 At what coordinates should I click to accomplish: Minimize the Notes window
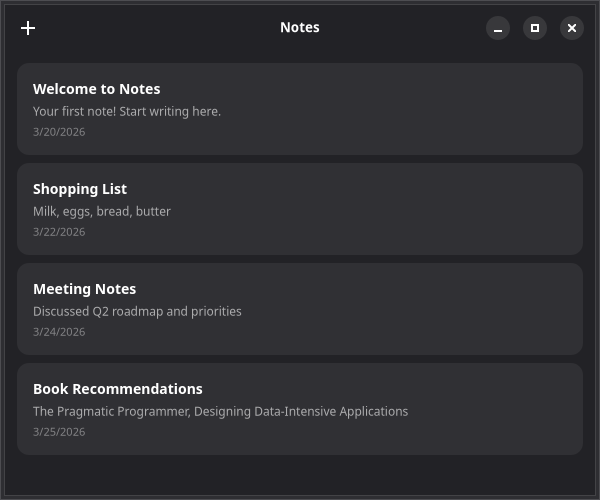pyautogui.click(x=498, y=28)
